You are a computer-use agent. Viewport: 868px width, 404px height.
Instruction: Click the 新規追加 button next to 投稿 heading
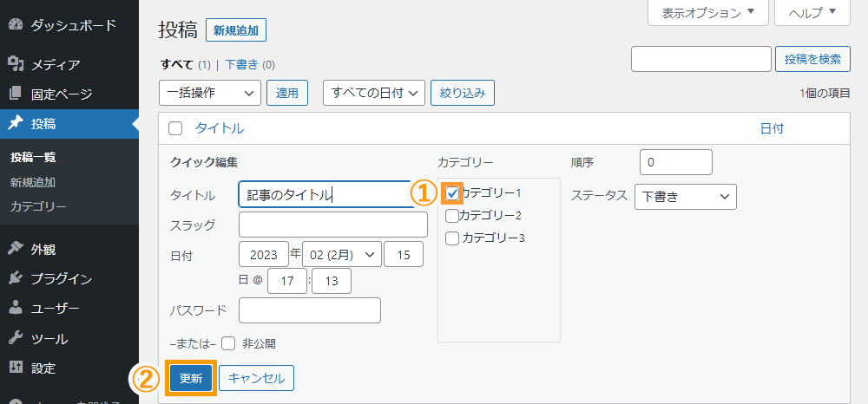pyautogui.click(x=236, y=30)
